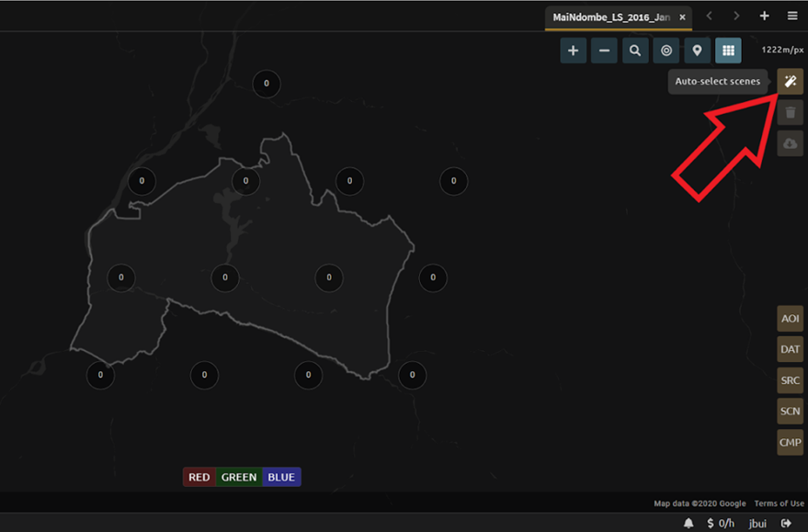Open the notifications bell icon

(x=689, y=523)
